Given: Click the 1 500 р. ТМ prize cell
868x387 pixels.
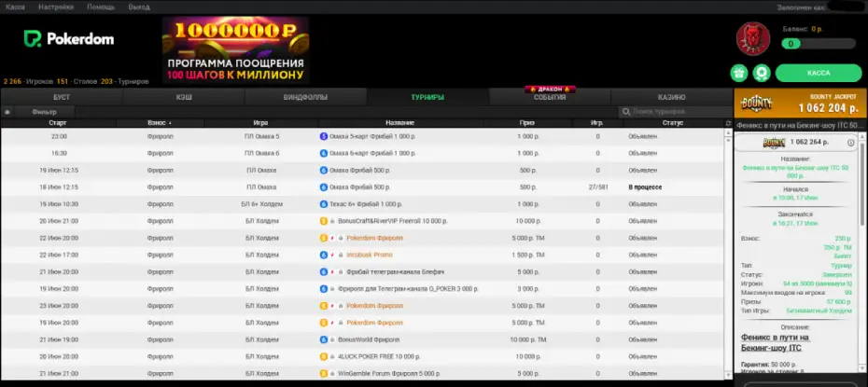Looking at the screenshot, I should 528,256.
